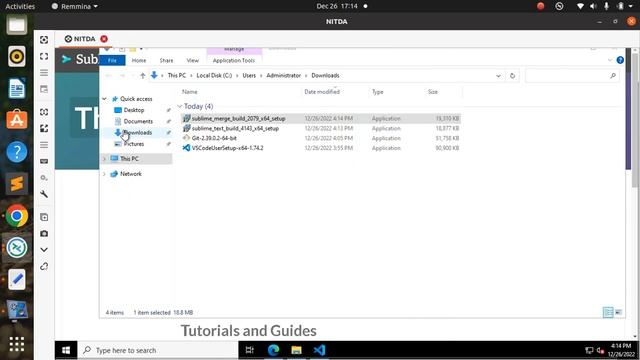Take a Remmina screenshot with camera icon
Viewport: 640px width, 360px height.
coord(44,233)
